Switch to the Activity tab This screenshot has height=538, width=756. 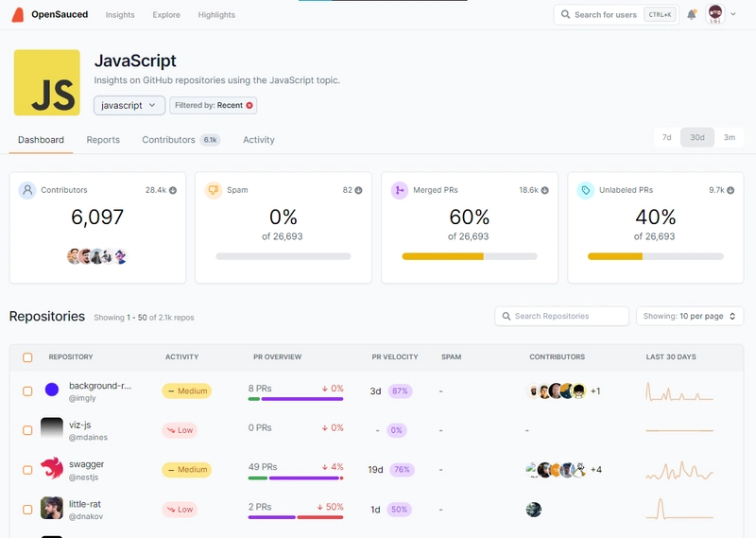click(x=258, y=139)
